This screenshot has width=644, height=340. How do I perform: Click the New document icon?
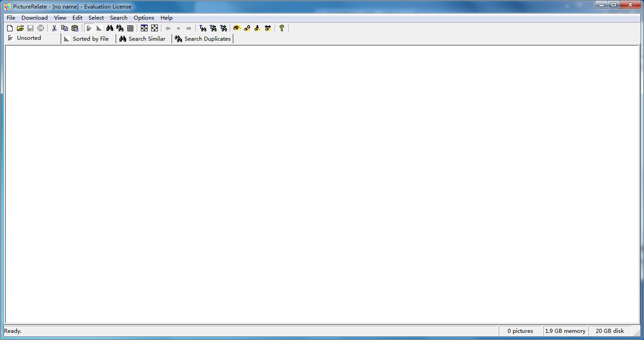10,28
